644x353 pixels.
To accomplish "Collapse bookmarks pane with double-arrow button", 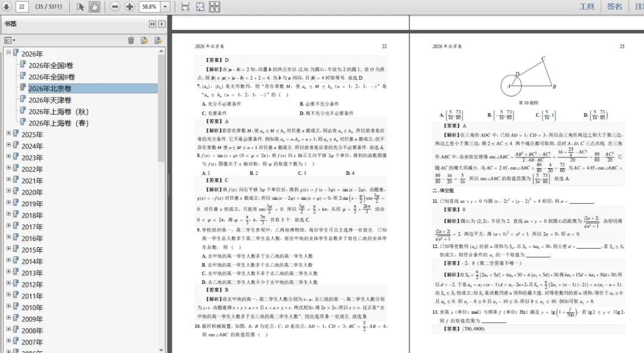I will pos(153,24).
